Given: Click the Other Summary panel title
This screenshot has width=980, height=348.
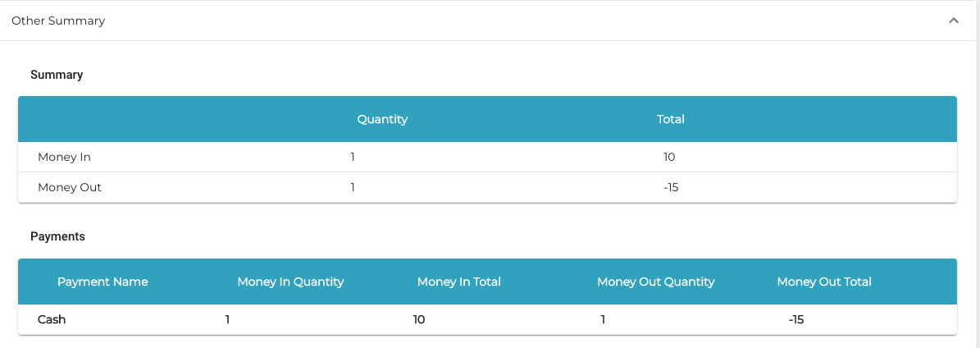Looking at the screenshot, I should coord(58,21).
